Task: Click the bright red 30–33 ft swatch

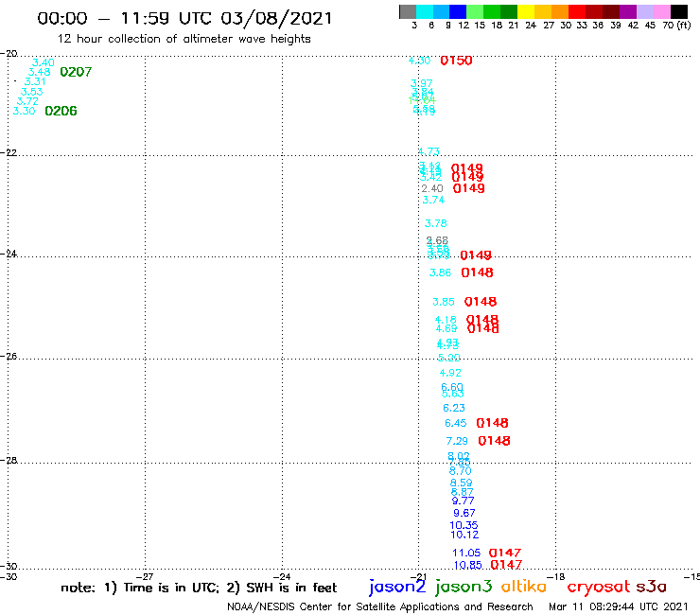Action: pos(577,11)
